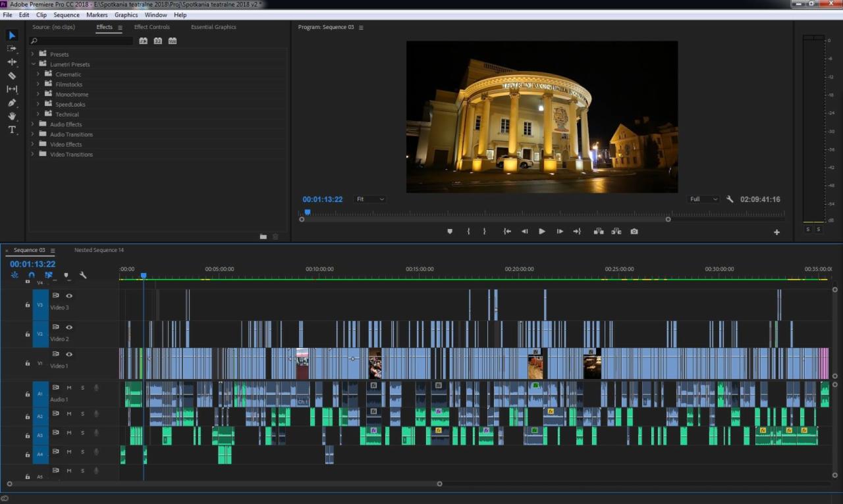Select the Type tool
Viewport: 843px width, 504px height.
(11, 130)
